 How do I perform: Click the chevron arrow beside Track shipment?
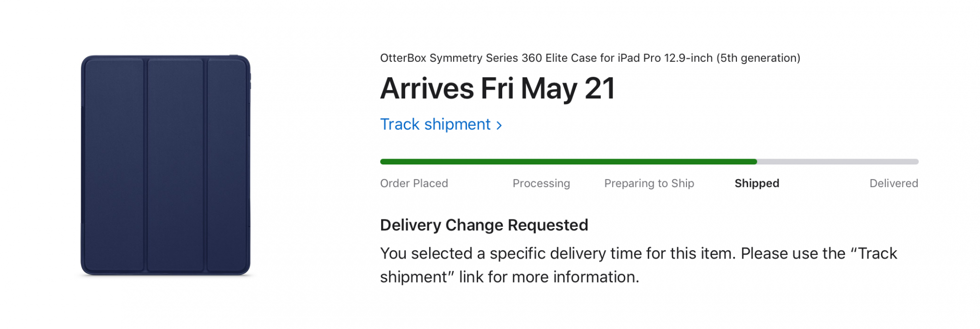[499, 125]
